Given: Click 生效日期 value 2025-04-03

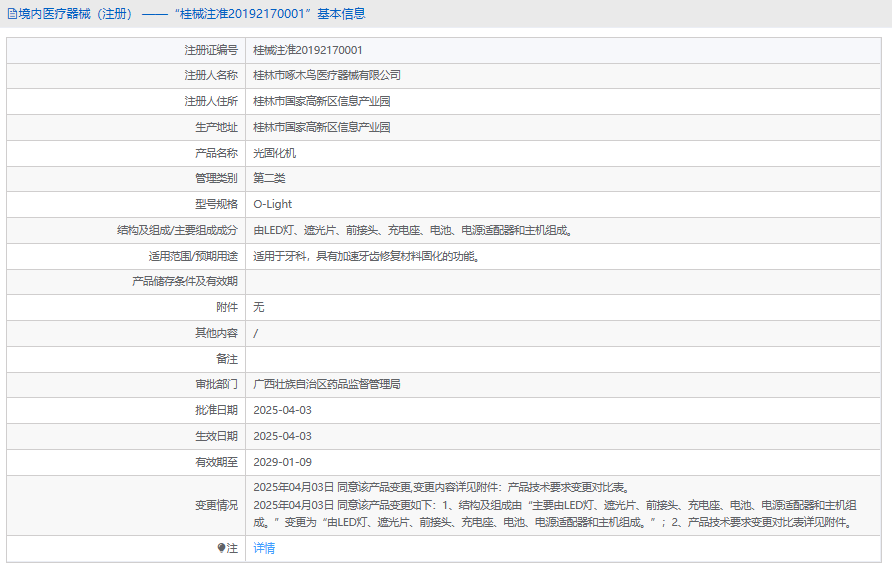Looking at the screenshot, I should click(282, 436).
